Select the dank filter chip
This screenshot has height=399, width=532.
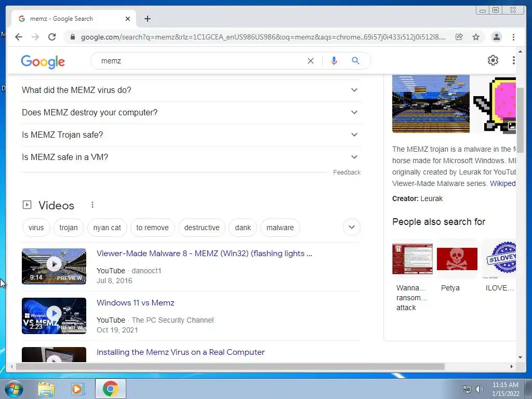pos(243,228)
